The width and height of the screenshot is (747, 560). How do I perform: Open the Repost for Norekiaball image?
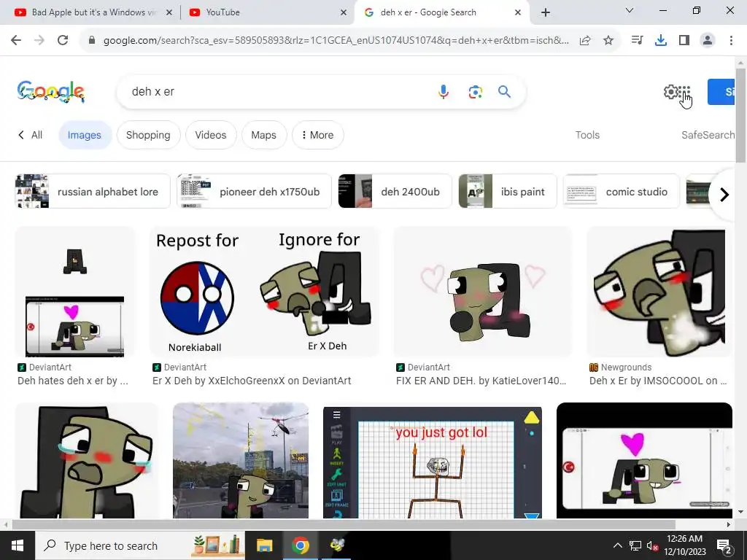(x=264, y=292)
